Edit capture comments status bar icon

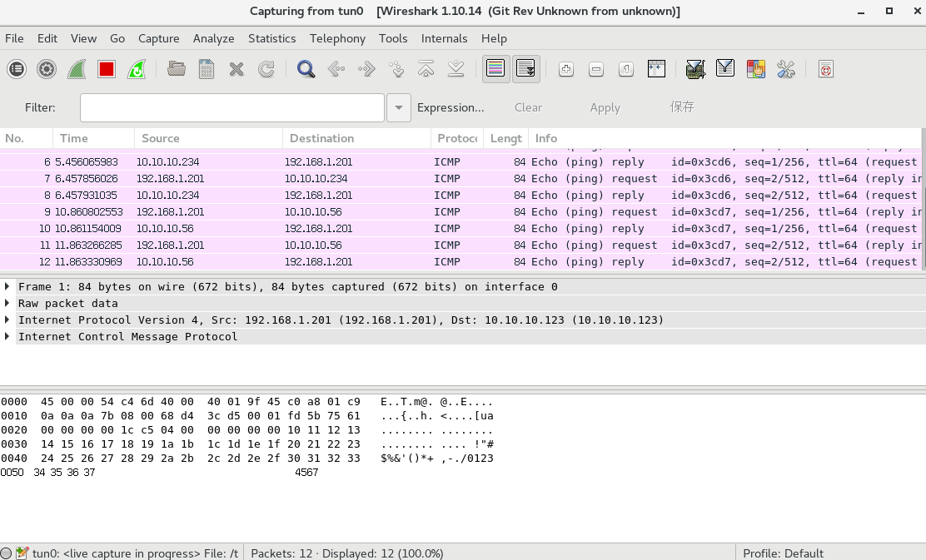[22, 553]
